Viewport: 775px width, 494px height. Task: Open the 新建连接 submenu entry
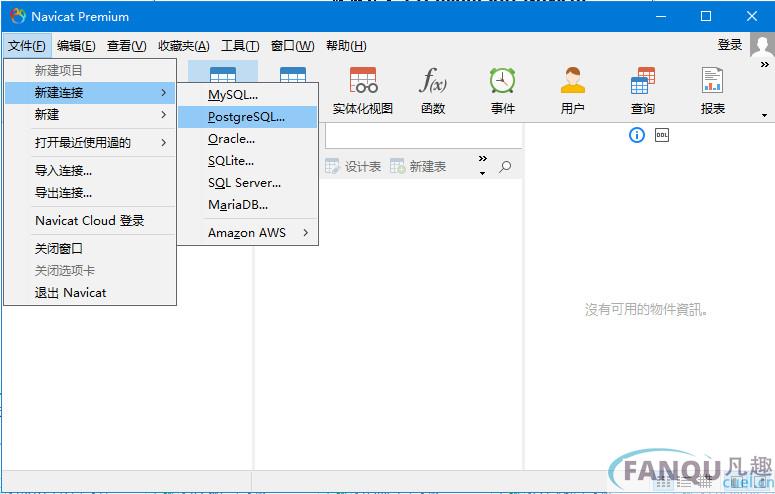click(90, 92)
